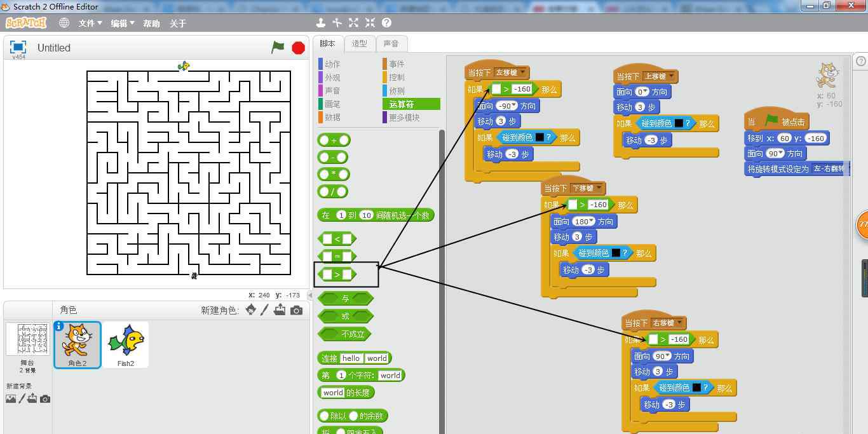Pick color swatch in 右移键 script
This screenshot has width=868, height=434.
696,387
